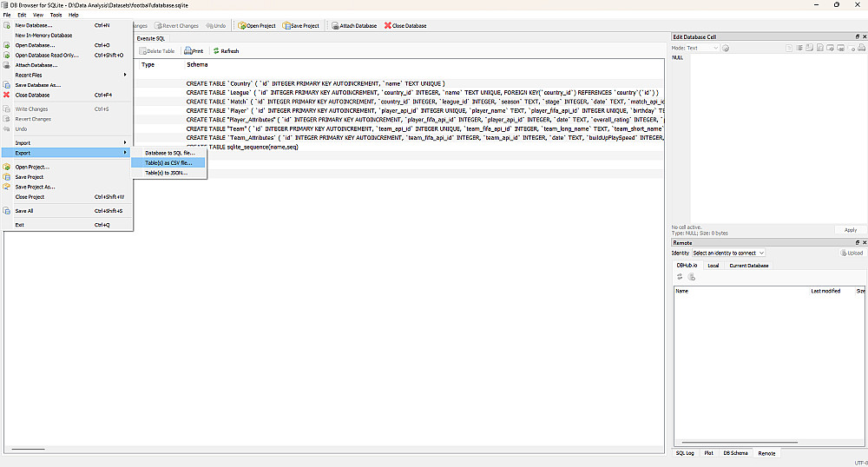Select Open Project in the File menu

tap(67, 167)
